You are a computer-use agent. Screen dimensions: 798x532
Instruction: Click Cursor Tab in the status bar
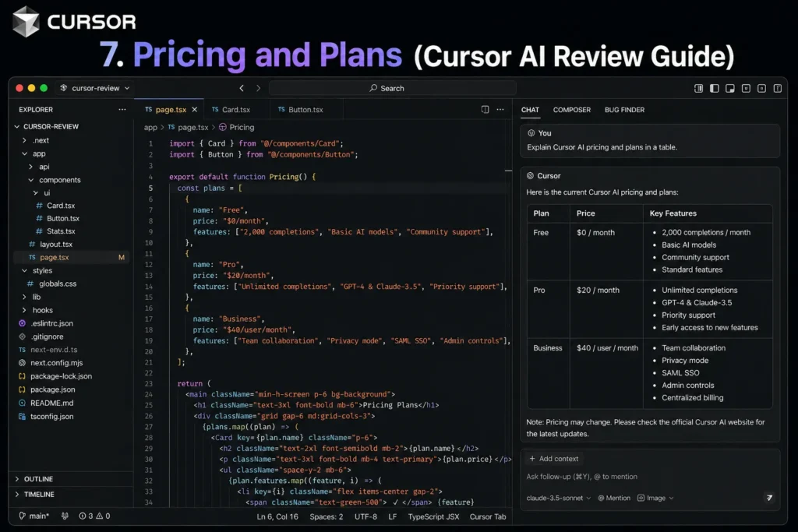[x=488, y=516]
